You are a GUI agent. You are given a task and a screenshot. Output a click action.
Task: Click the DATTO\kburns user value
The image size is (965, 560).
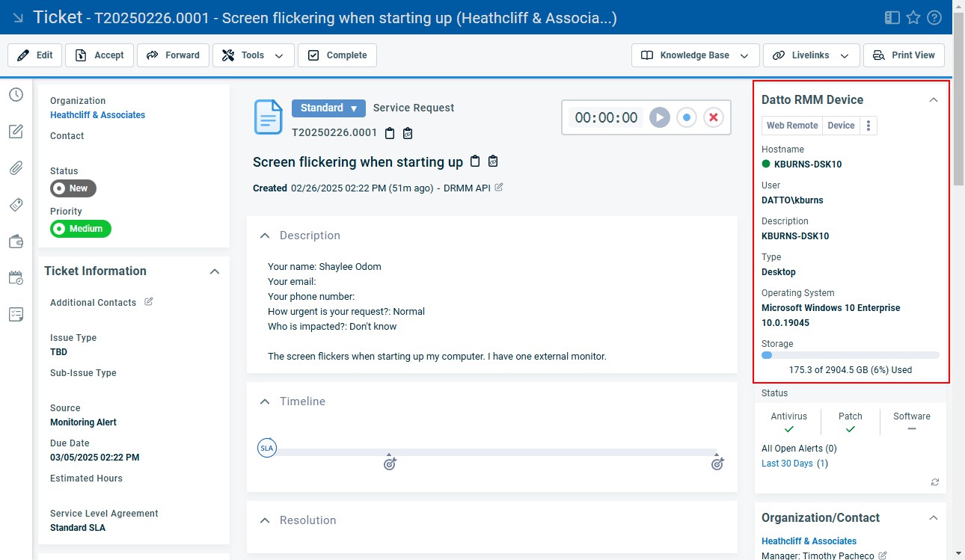click(792, 200)
